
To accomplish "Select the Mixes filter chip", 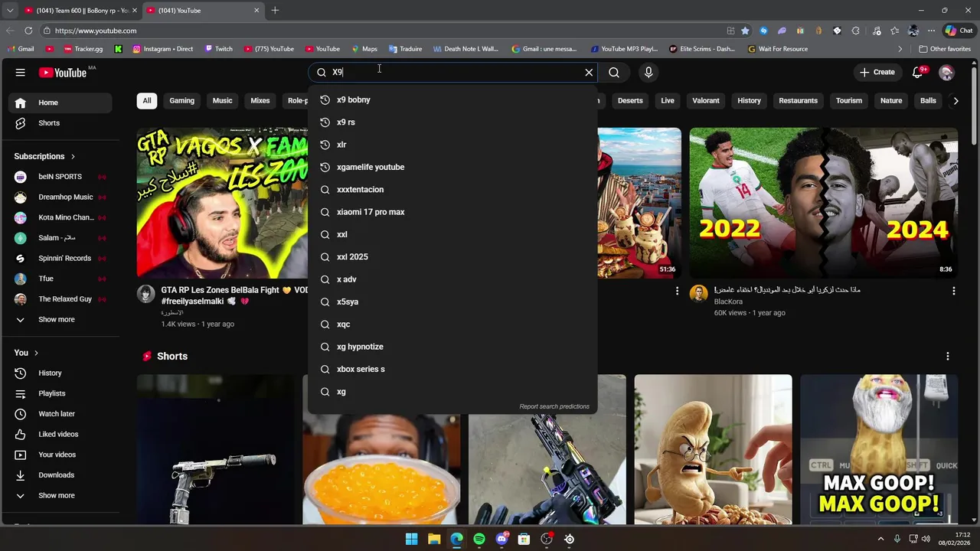I will [x=260, y=101].
